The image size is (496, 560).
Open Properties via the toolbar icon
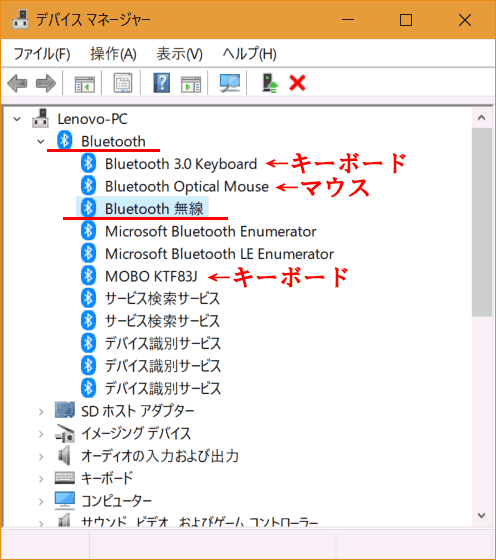[123, 83]
